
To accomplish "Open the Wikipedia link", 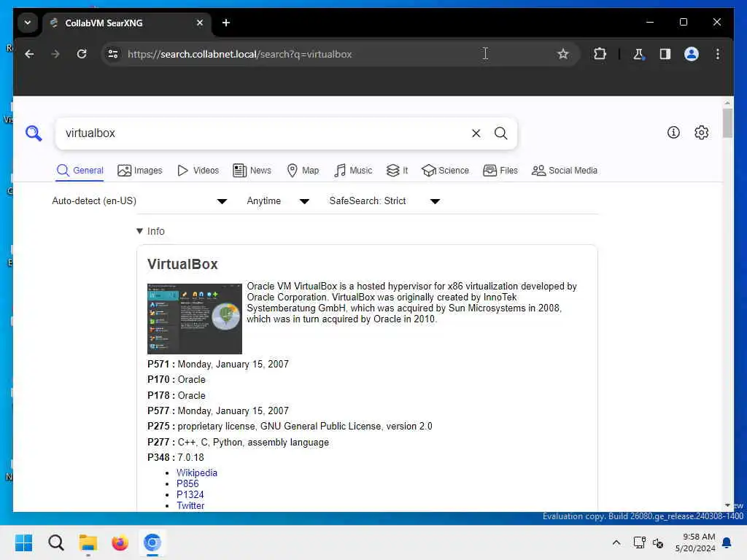I will tap(197, 472).
